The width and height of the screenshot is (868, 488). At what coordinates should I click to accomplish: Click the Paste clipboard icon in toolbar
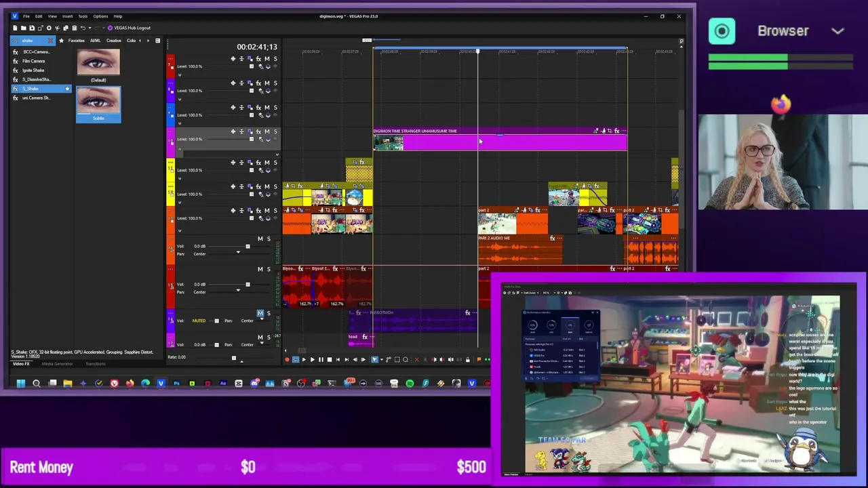(x=74, y=28)
